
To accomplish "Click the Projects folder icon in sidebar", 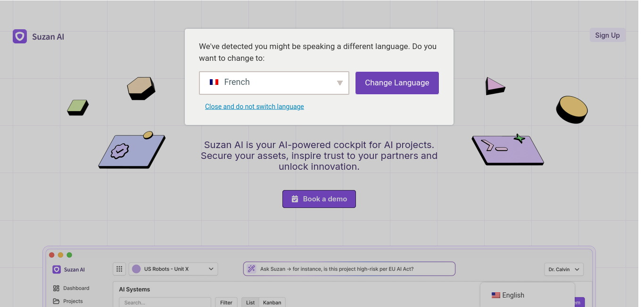I will [57, 301].
